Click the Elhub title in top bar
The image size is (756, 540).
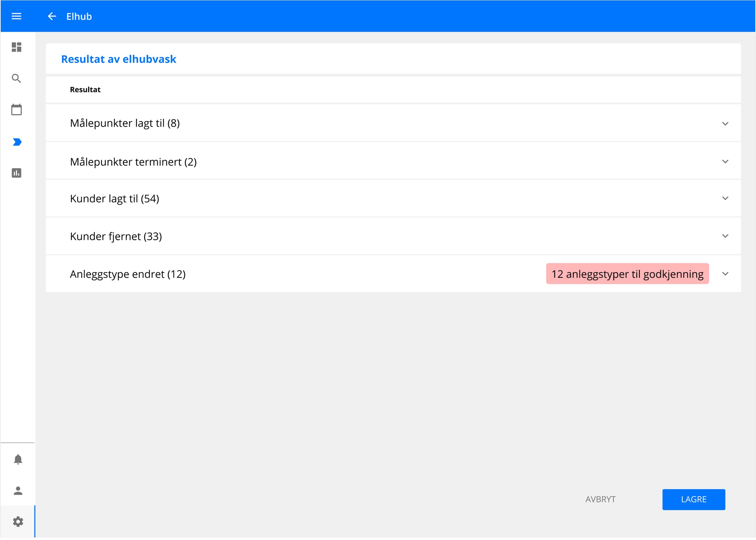click(x=79, y=17)
